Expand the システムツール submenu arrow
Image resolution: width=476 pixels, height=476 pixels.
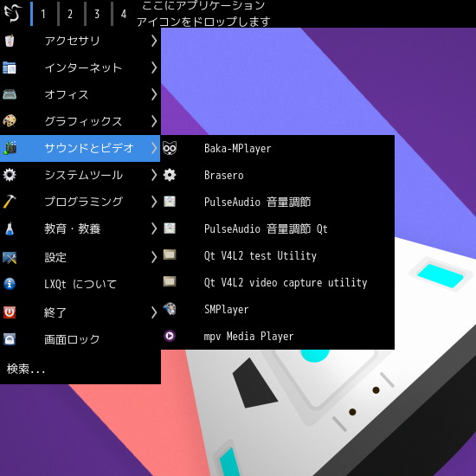(154, 175)
